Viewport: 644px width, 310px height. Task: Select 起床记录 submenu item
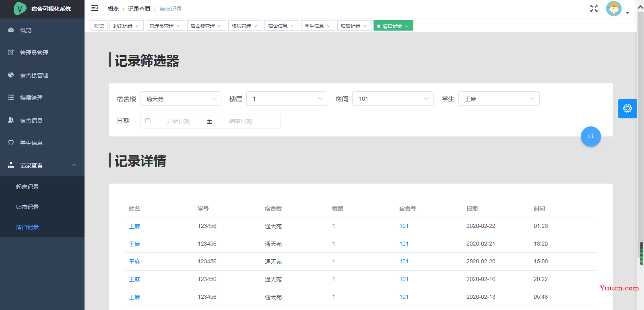[42, 187]
